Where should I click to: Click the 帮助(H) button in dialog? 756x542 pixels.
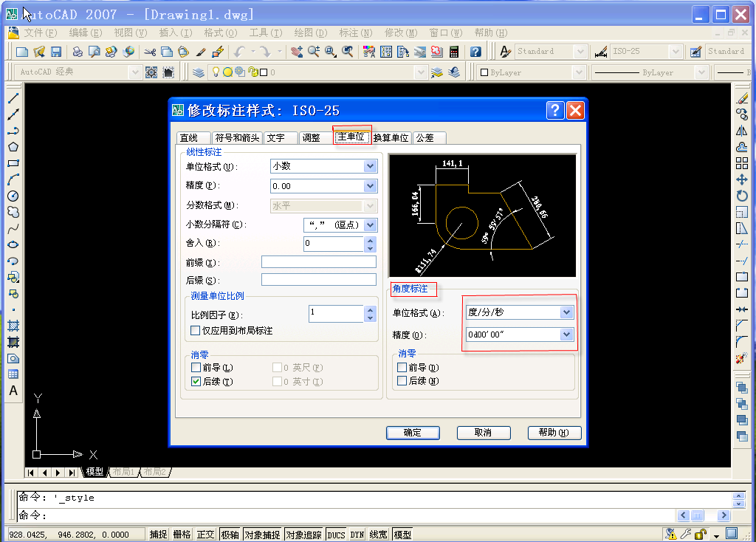point(554,433)
